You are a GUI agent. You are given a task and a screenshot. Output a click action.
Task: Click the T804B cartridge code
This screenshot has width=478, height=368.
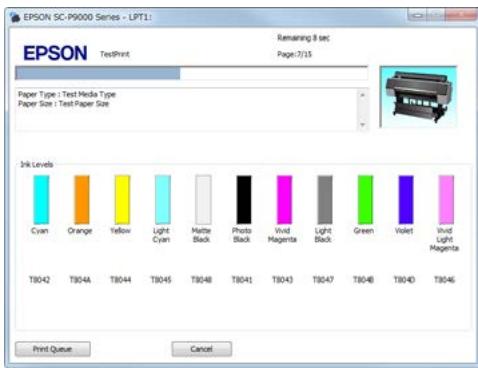pos(364,279)
